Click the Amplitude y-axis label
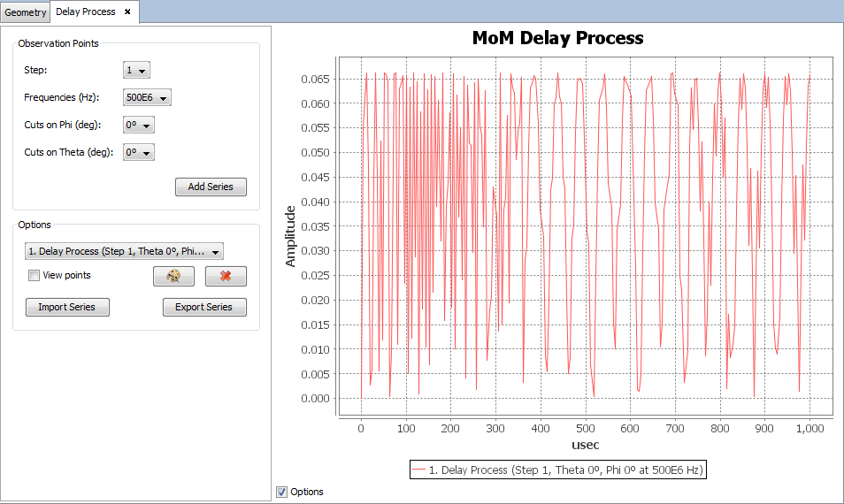The width and height of the screenshot is (844, 504). [290, 236]
